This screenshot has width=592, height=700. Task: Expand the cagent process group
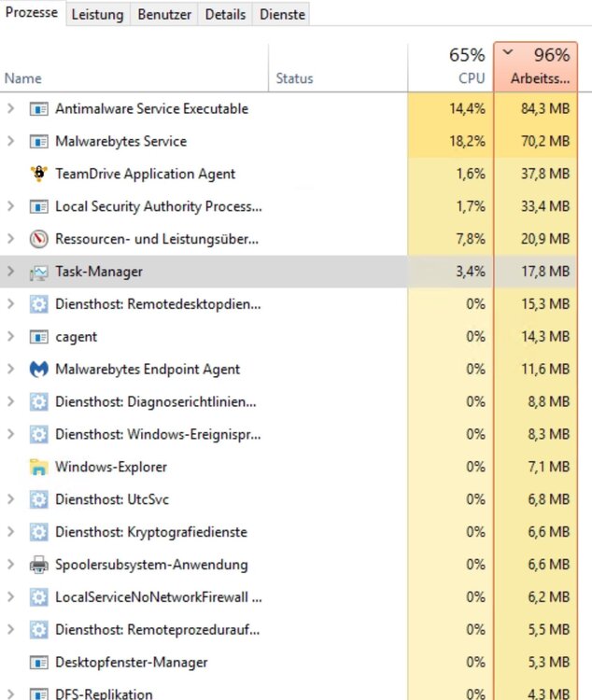[11, 337]
